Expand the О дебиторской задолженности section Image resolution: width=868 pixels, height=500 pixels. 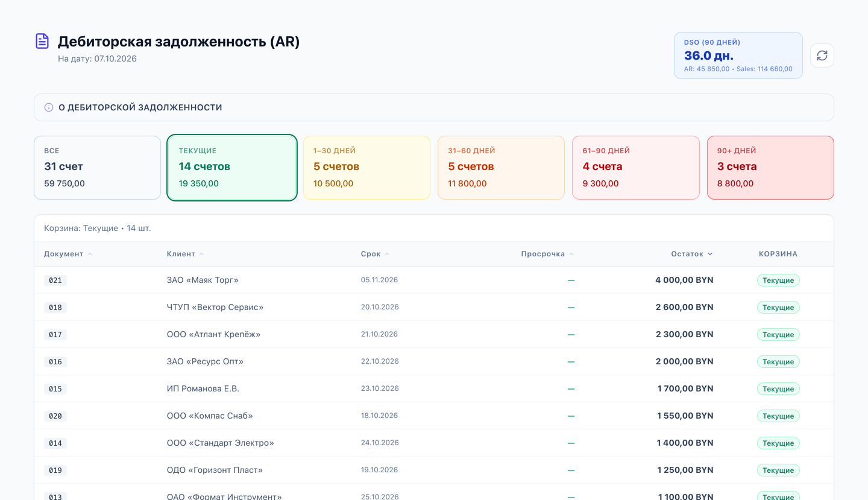click(434, 107)
